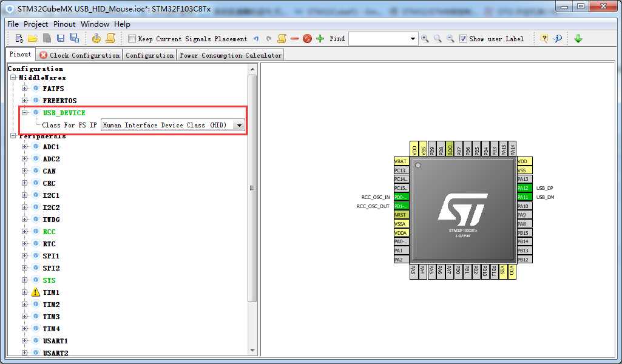Select TIM3 in the peripherals tree
The image size is (622, 364).
pos(51,317)
